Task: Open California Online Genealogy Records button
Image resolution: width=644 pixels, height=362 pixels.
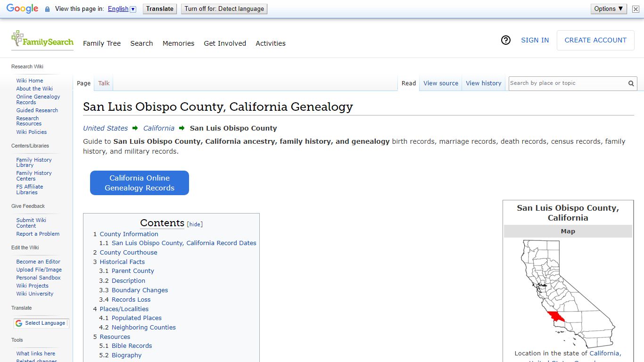Action: click(140, 183)
